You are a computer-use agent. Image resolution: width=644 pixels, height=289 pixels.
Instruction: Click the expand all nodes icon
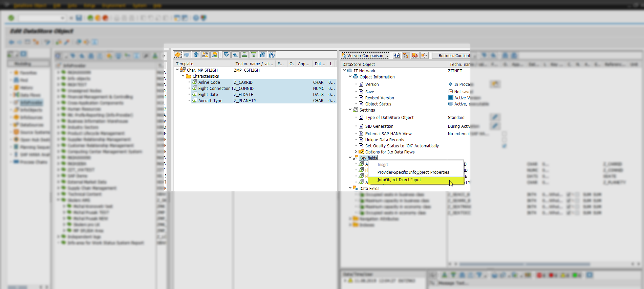coord(226,55)
